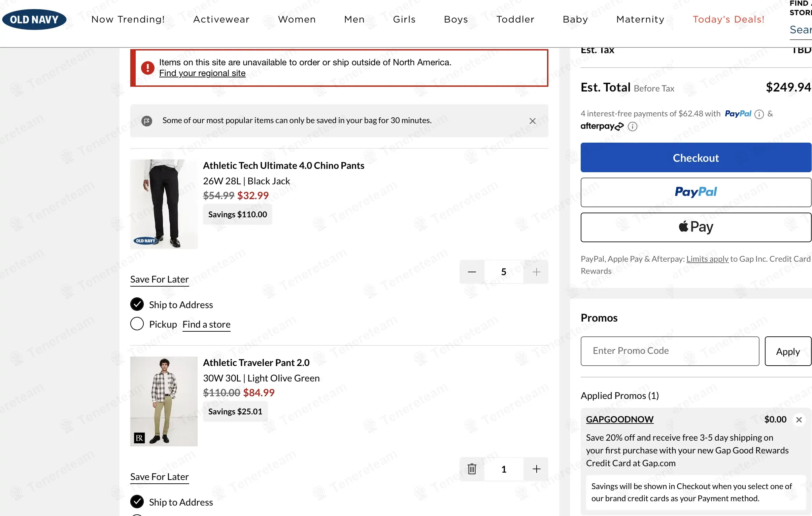Select Pickup option for Chino Pants
Image resolution: width=812 pixels, height=516 pixels.
tap(137, 324)
